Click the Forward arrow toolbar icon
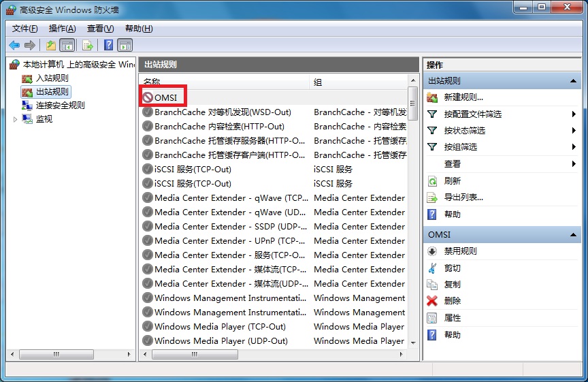The height and width of the screenshot is (382, 588). (30, 46)
